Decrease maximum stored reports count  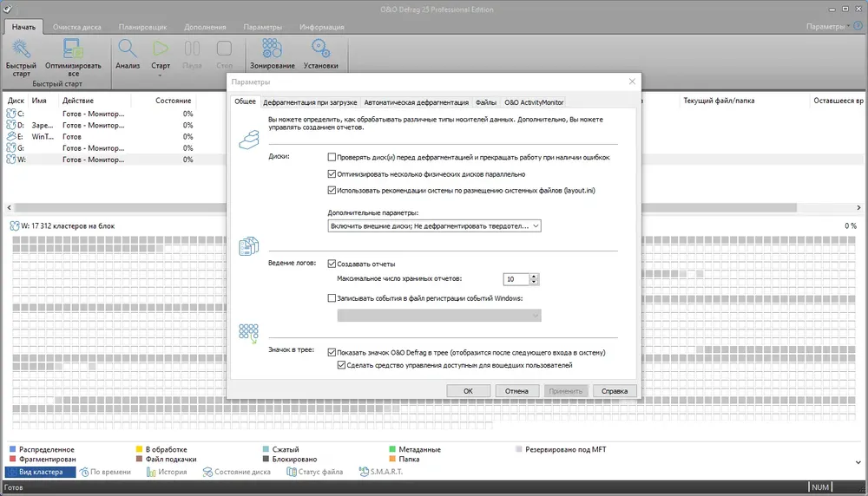[534, 282]
